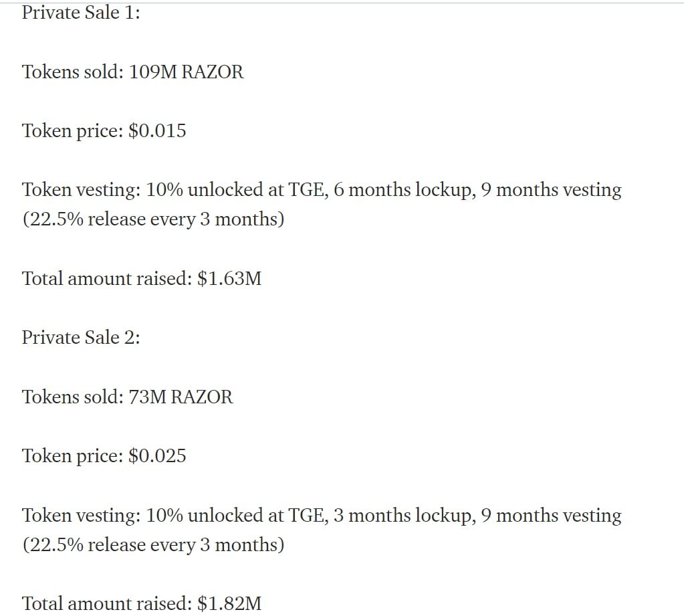Click the 'Tokens sold: 73M RAZOR' line
Viewport: 684px width, 616px height.
click(x=128, y=397)
